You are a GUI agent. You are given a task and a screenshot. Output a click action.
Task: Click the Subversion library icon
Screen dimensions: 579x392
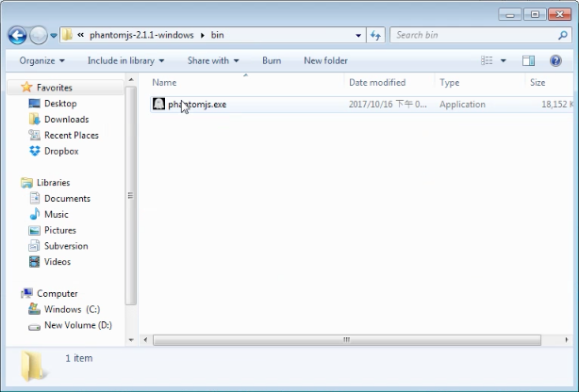34,245
